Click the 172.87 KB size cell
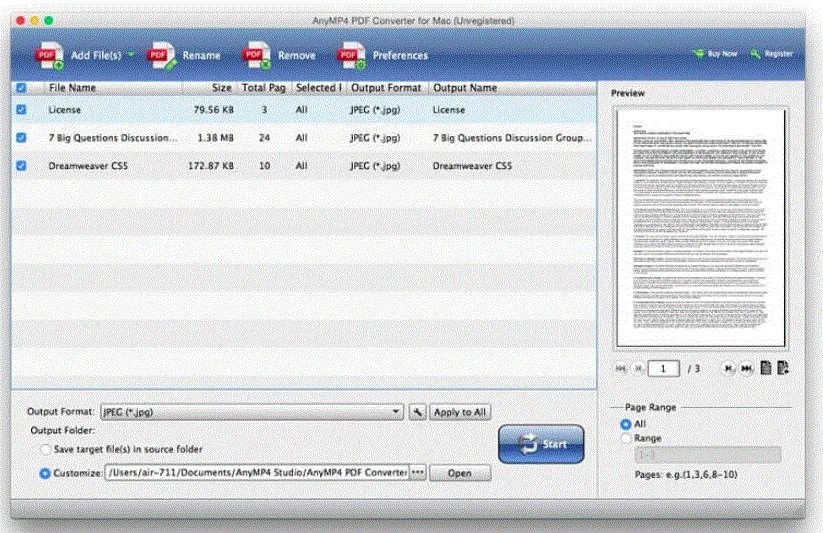This screenshot has width=823, height=533. click(210, 166)
